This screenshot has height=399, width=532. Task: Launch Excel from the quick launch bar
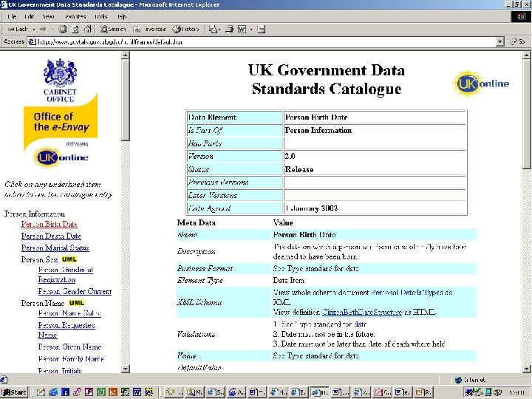[x=100, y=392]
